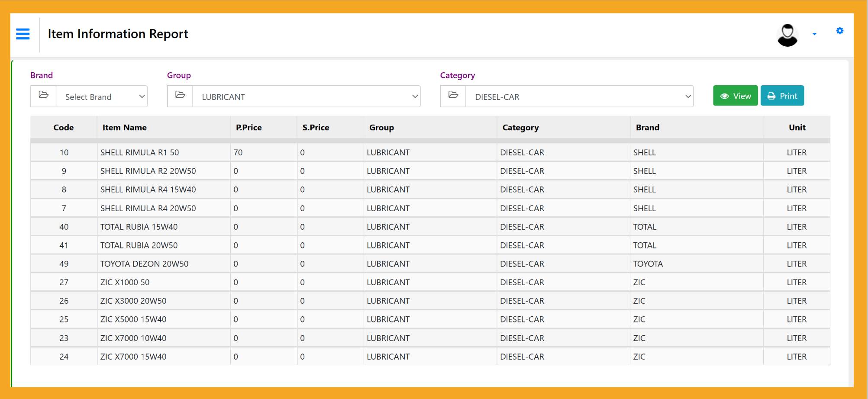
Task: Select the TOYOTA DEZON 20W50 item row
Action: coord(144,264)
